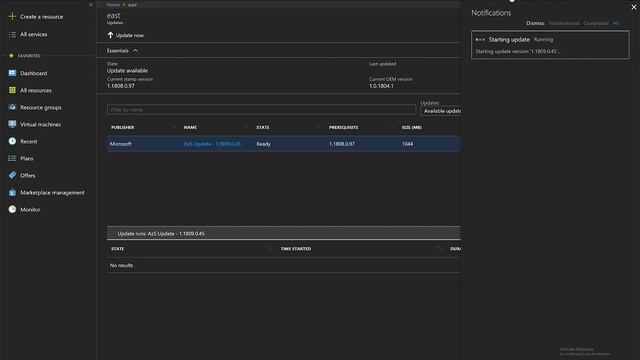
Task: Click the east breadcrumb item
Action: (x=132, y=5)
